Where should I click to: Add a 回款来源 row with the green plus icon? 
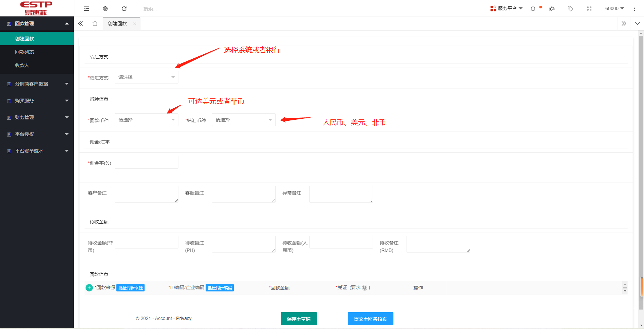[89, 288]
